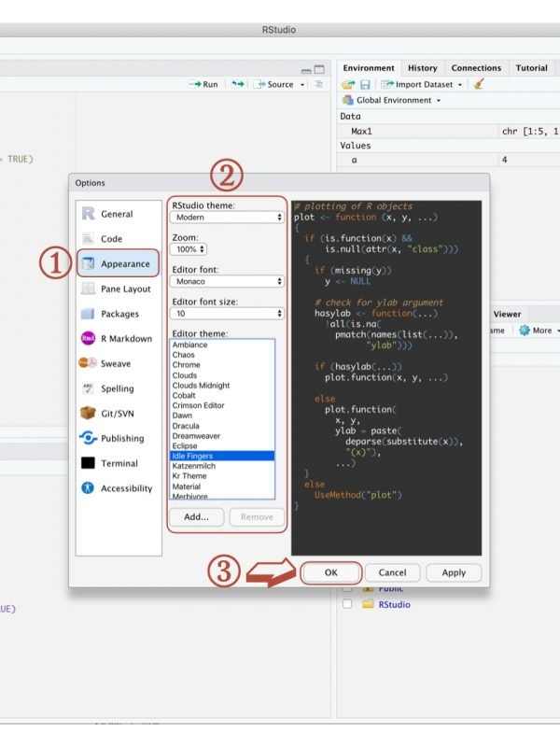Open R Markdown preferences
Viewport: 560px width, 747px height.
(126, 339)
